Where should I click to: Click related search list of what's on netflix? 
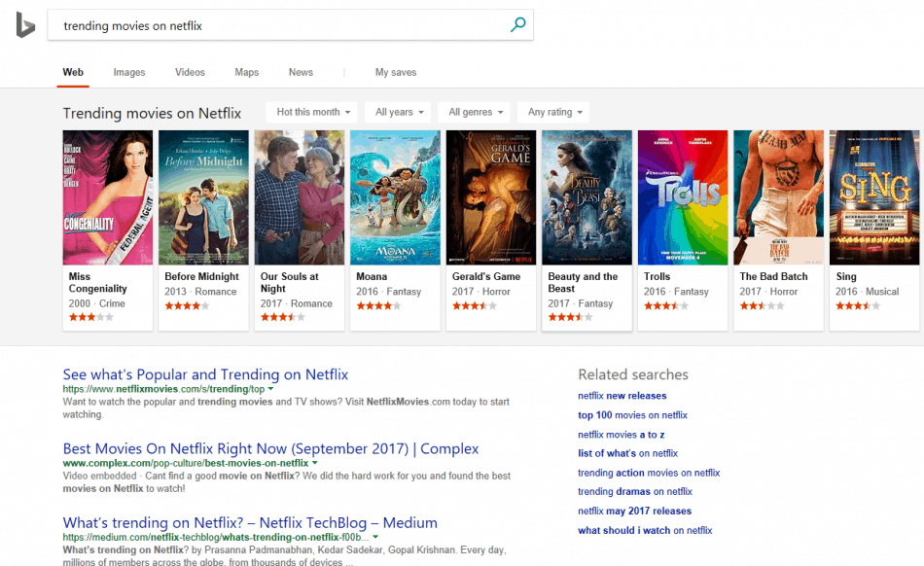pyautogui.click(x=627, y=453)
